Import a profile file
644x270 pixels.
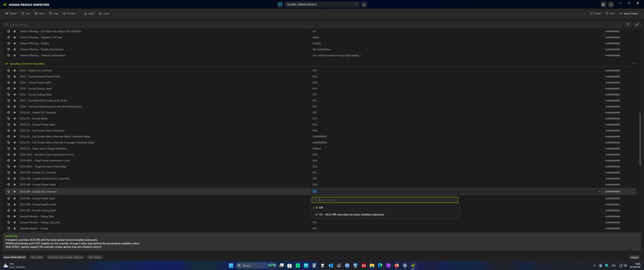104,13
